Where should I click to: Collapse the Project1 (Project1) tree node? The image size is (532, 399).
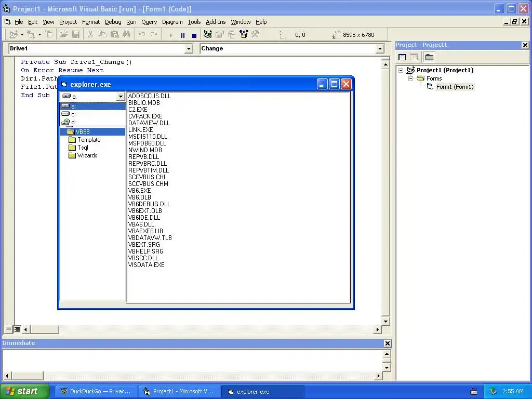click(x=401, y=70)
